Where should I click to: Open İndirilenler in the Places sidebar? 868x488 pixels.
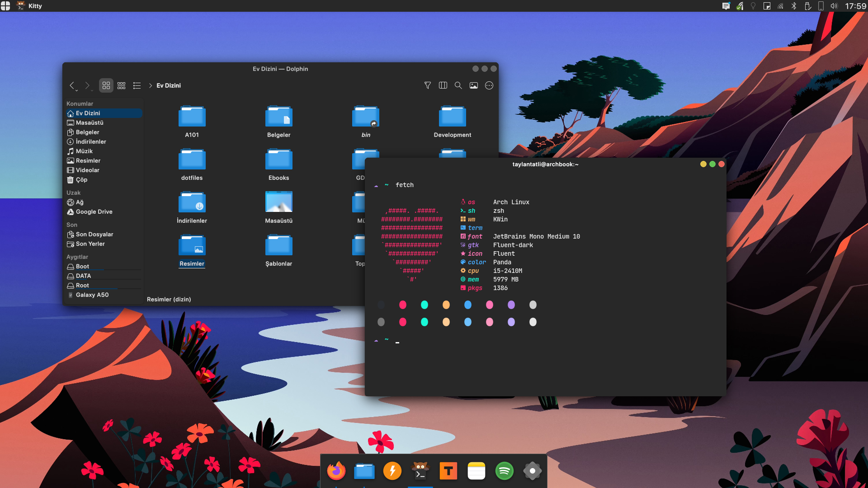click(x=104, y=142)
